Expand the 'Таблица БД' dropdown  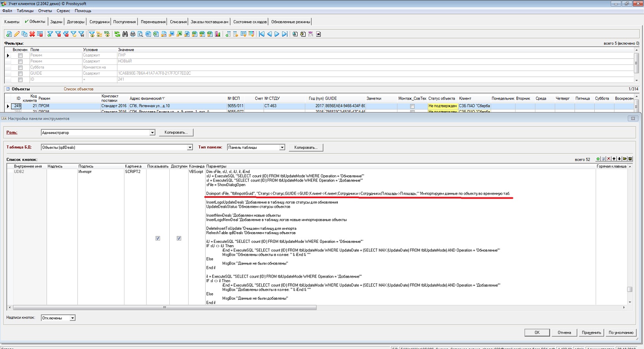coord(189,148)
